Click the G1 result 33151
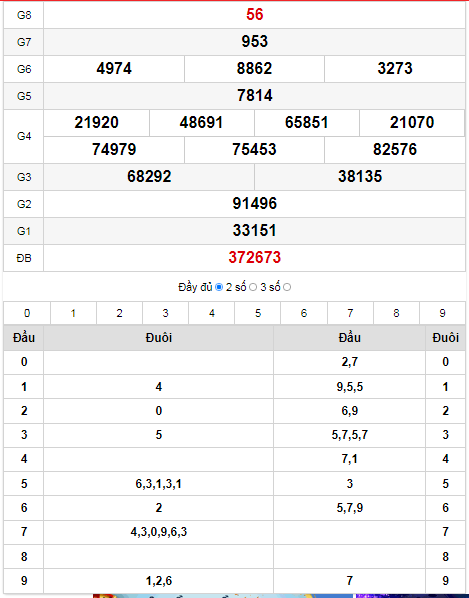 coord(255,230)
